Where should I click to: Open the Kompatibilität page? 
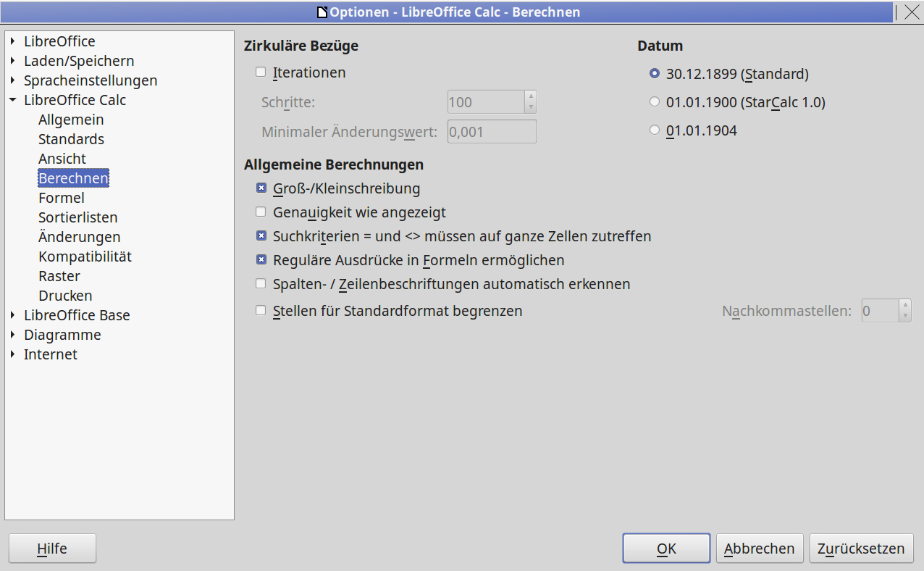pyautogui.click(x=85, y=257)
